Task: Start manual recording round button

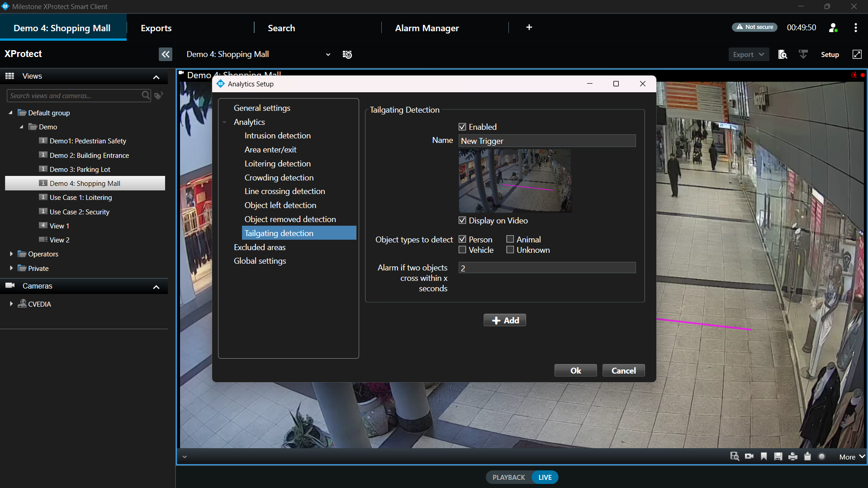Action: (822, 456)
